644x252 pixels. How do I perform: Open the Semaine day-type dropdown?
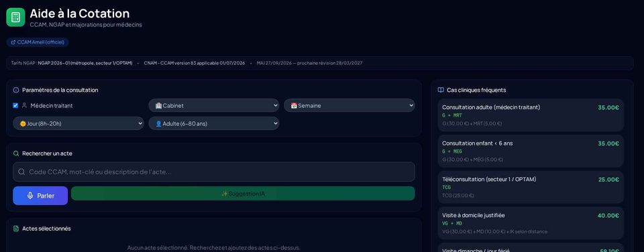349,105
